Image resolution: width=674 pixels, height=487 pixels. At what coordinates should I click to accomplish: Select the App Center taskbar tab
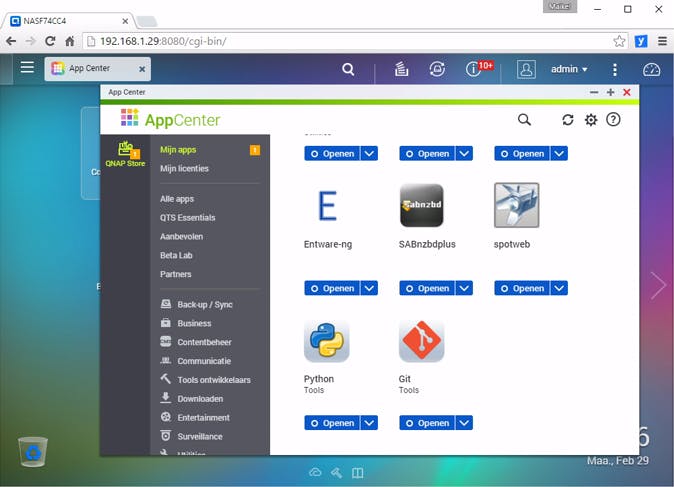(x=98, y=69)
